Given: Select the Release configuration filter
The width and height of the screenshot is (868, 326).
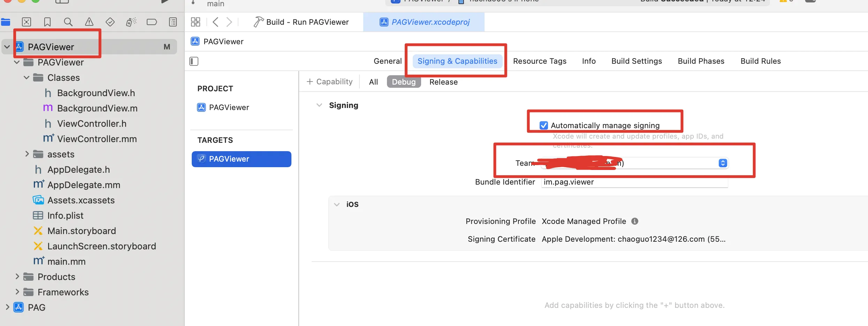Looking at the screenshot, I should tap(443, 82).
